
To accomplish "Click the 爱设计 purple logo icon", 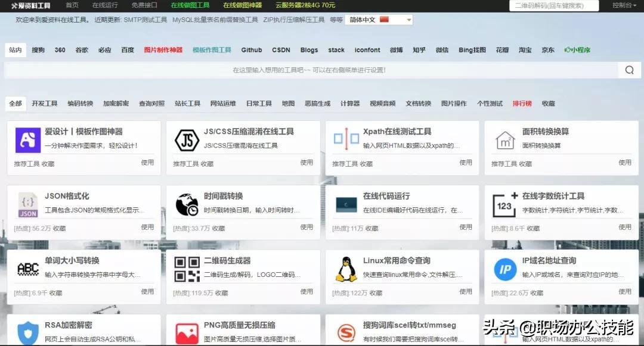I will [x=28, y=140].
